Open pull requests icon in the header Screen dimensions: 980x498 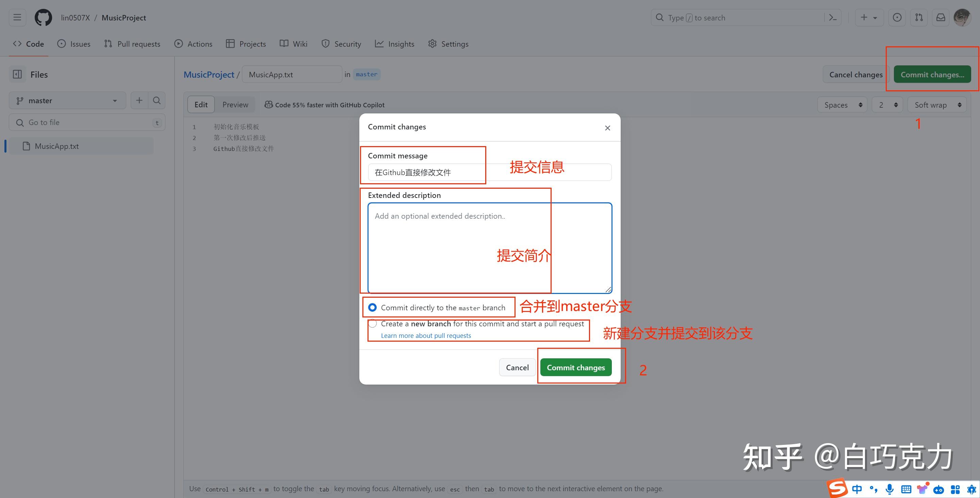pos(919,17)
